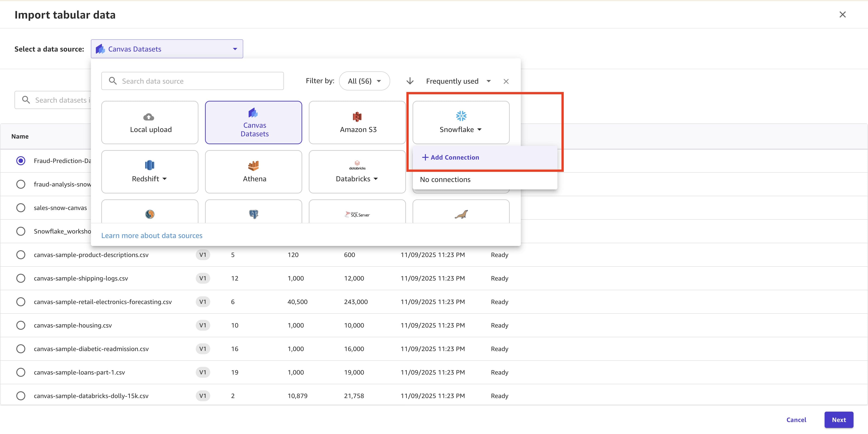Click the canvas-sample-product-descriptions.csv file name

click(91, 255)
